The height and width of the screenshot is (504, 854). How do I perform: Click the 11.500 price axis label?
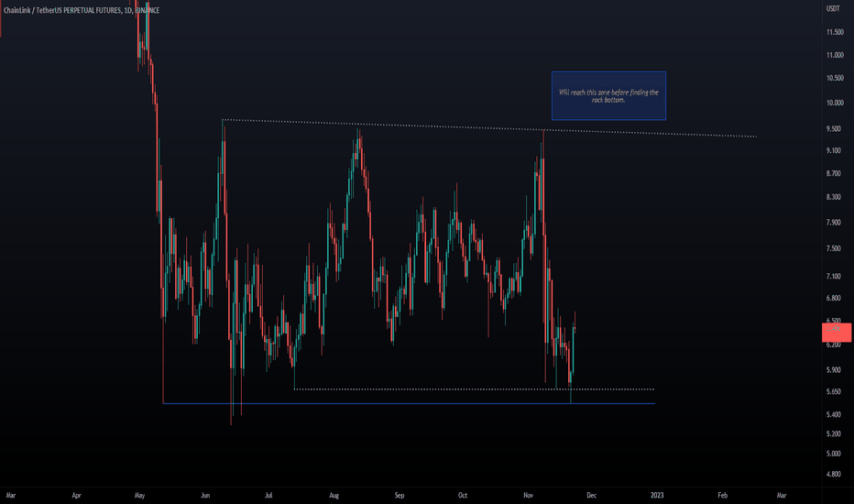pyautogui.click(x=835, y=32)
